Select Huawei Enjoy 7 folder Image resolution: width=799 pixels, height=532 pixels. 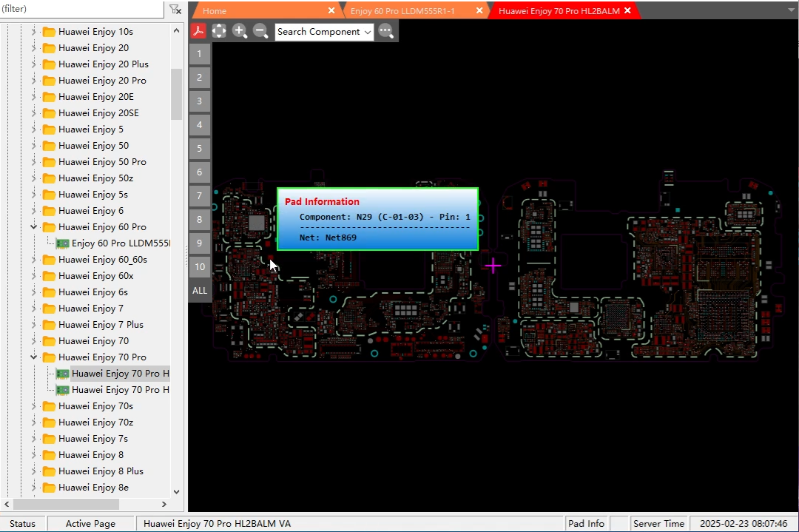pos(91,309)
